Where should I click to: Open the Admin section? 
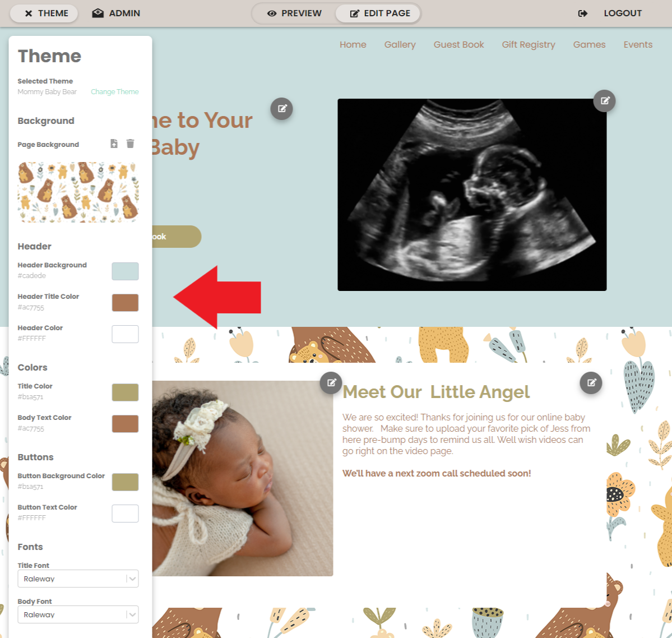(116, 13)
